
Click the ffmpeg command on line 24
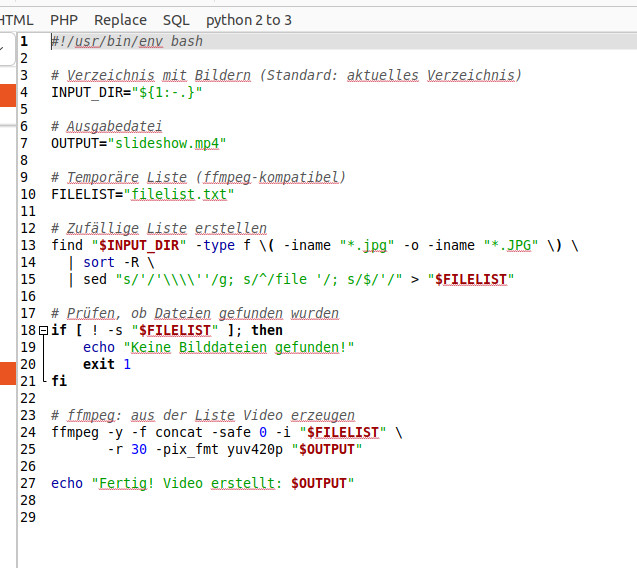pos(74,432)
